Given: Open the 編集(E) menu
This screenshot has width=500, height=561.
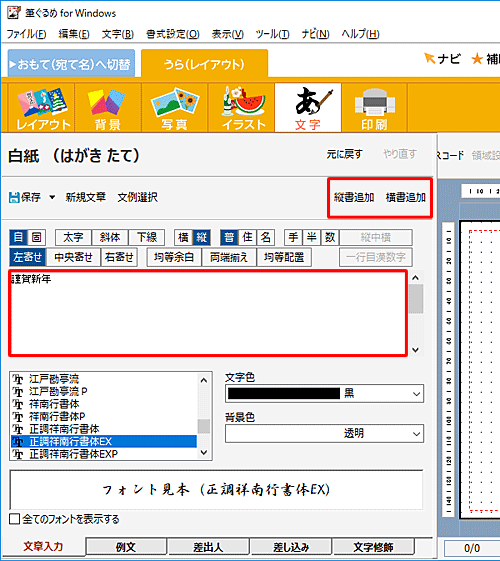Looking at the screenshot, I should point(74,34).
